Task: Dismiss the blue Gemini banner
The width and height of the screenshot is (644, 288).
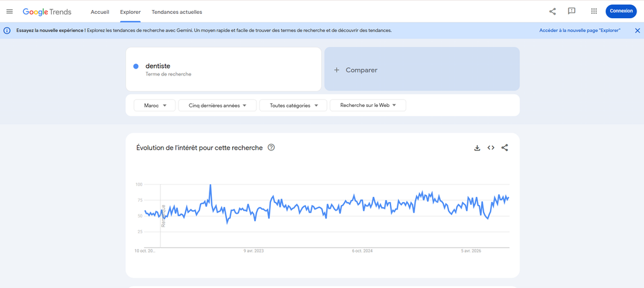Action: pyautogui.click(x=638, y=30)
